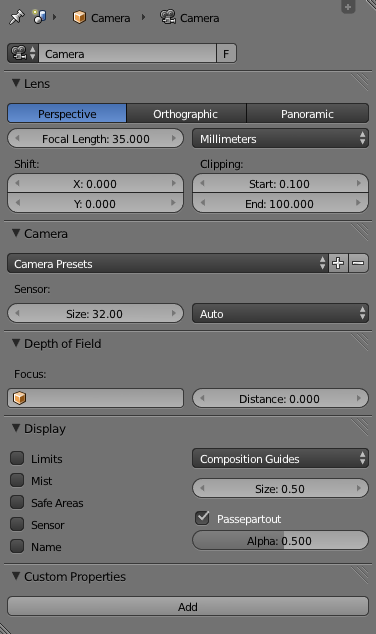Click the Focal Length value field
This screenshot has height=634, width=376.
tap(95, 139)
